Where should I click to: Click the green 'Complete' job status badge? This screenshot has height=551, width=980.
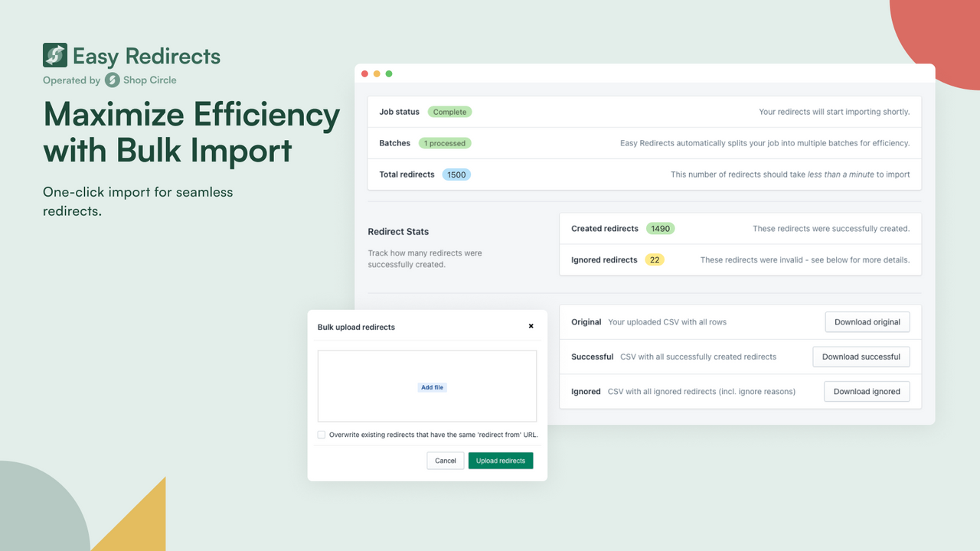click(449, 111)
